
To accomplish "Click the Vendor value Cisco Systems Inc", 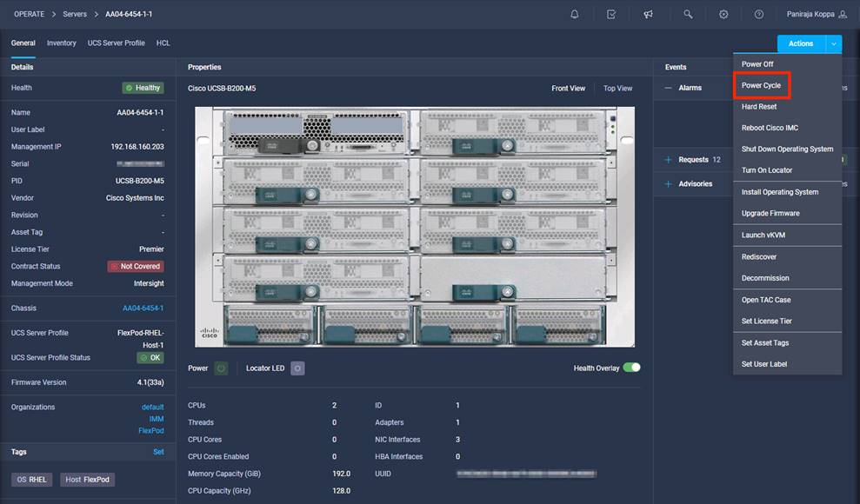I will (135, 198).
